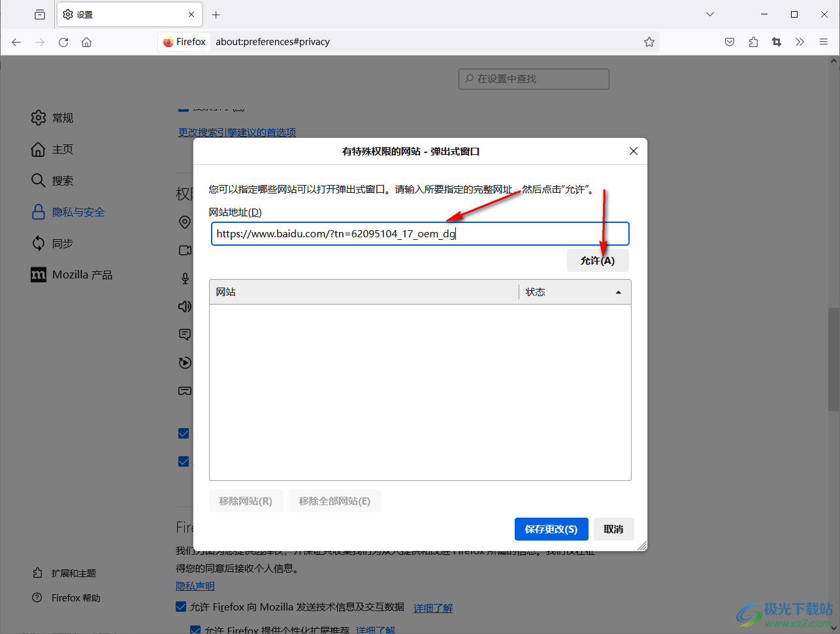Viewport: 840px width, 634px height.
Task: Expand the tab list dropdown chevron
Action: pyautogui.click(x=710, y=14)
